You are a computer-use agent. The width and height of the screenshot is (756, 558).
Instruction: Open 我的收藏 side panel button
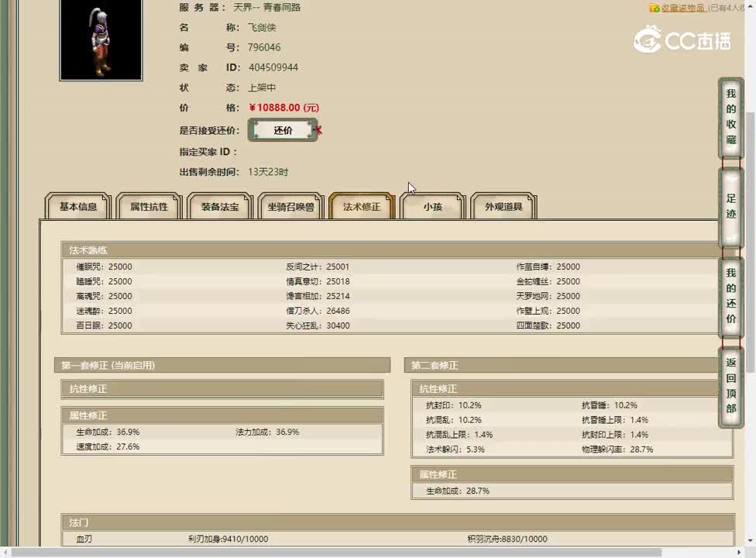tap(731, 117)
